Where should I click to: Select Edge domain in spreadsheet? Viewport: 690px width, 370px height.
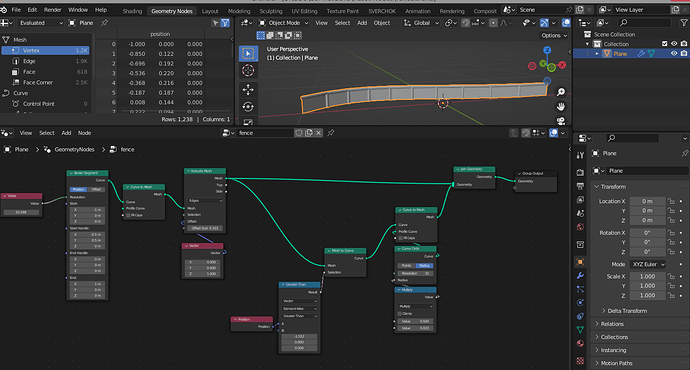click(29, 61)
